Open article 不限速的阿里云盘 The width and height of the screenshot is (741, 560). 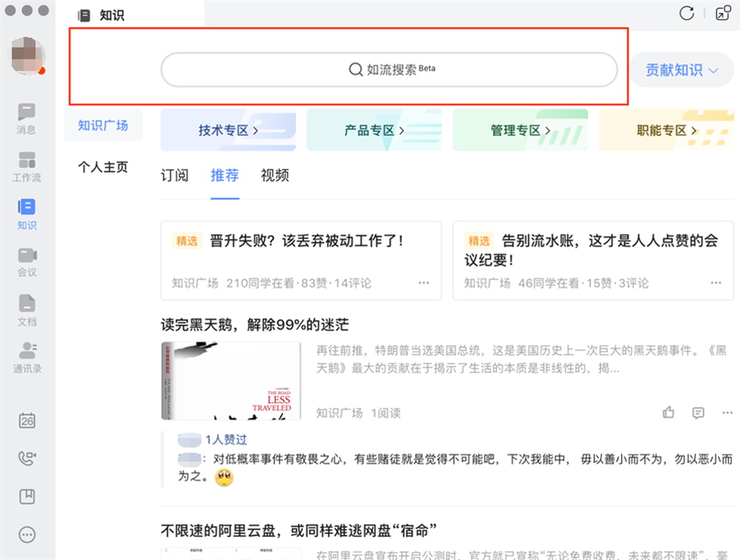(299, 530)
